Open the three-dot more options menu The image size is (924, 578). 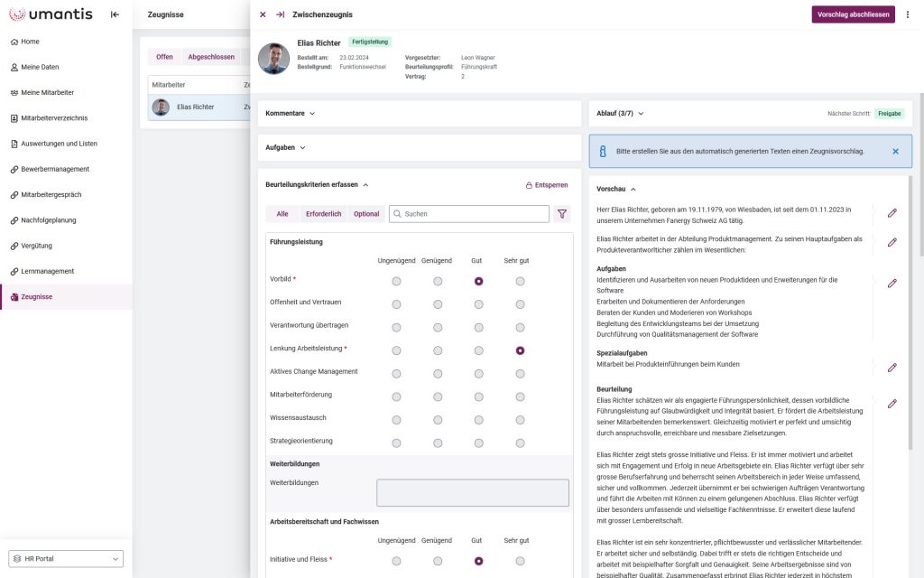[x=908, y=14]
